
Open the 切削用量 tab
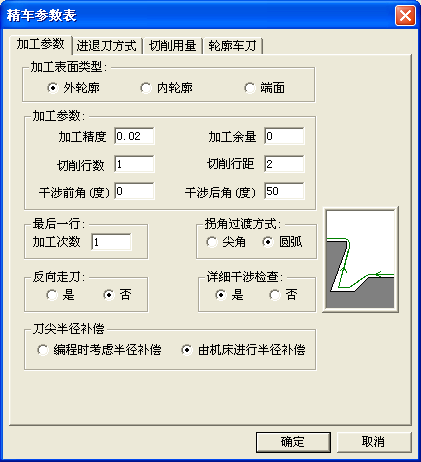point(172,46)
